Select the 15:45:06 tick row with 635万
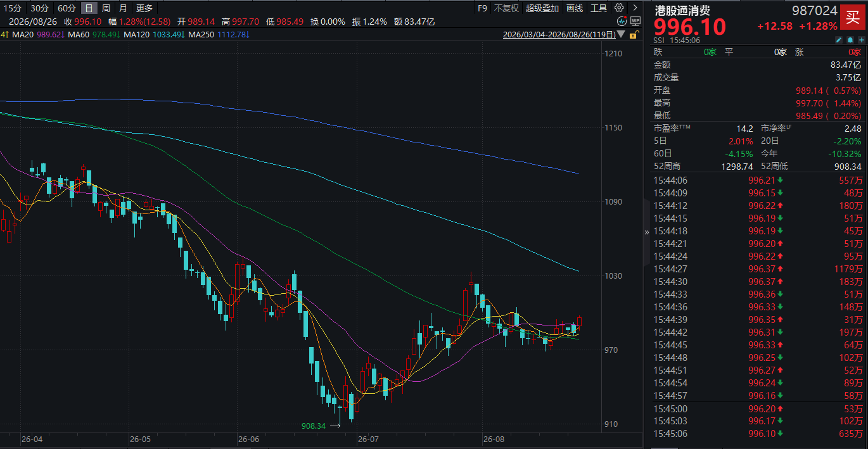The width and height of the screenshot is (868, 449). tap(758, 434)
